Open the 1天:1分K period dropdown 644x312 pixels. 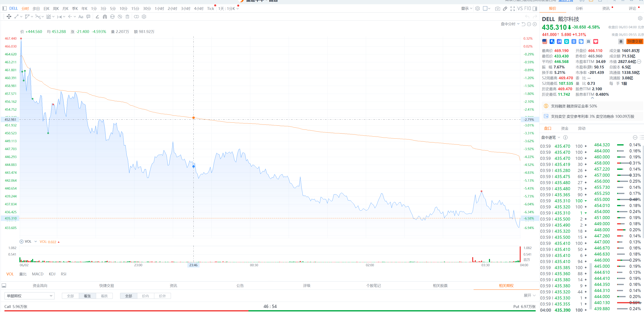[228, 8]
